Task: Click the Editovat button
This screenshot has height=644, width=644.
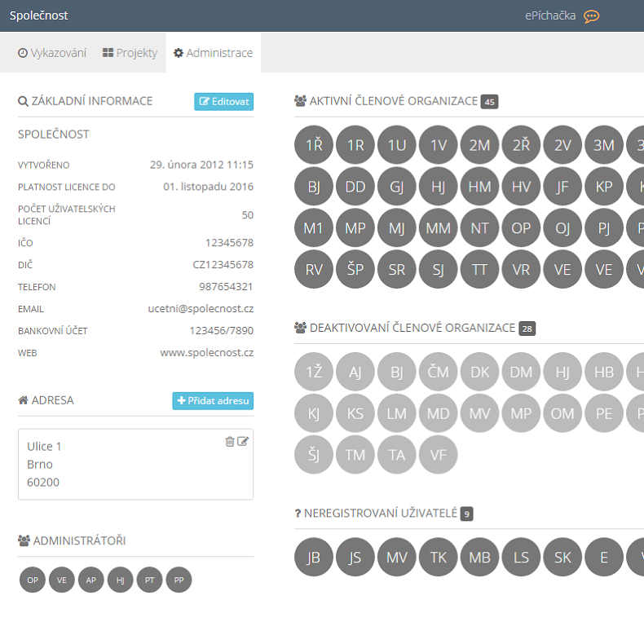Action: click(x=224, y=102)
